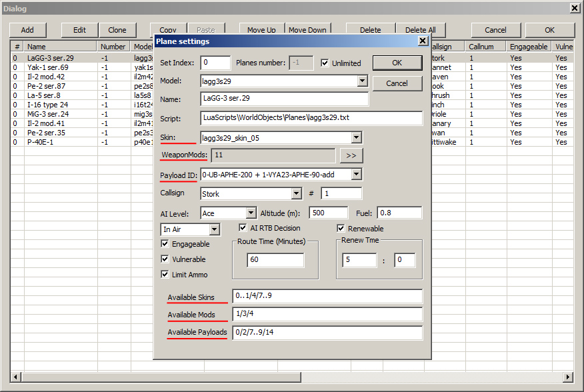The height and width of the screenshot is (392, 584).
Task: Click the Route Time minutes field
Action: [x=275, y=260]
